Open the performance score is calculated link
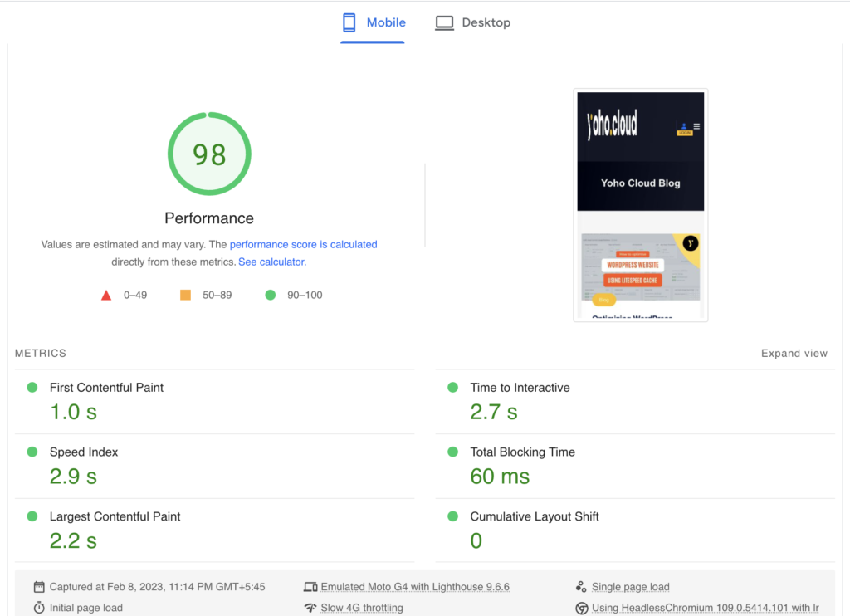 (x=303, y=244)
